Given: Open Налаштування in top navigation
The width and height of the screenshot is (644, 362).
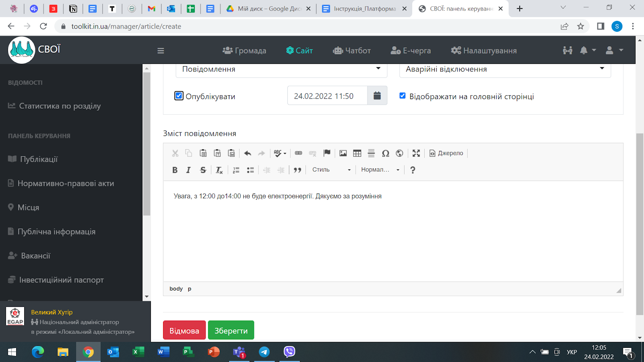Looking at the screenshot, I should click(484, 51).
